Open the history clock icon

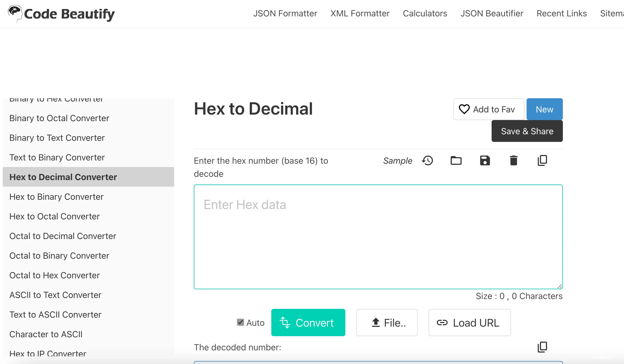pos(427,161)
